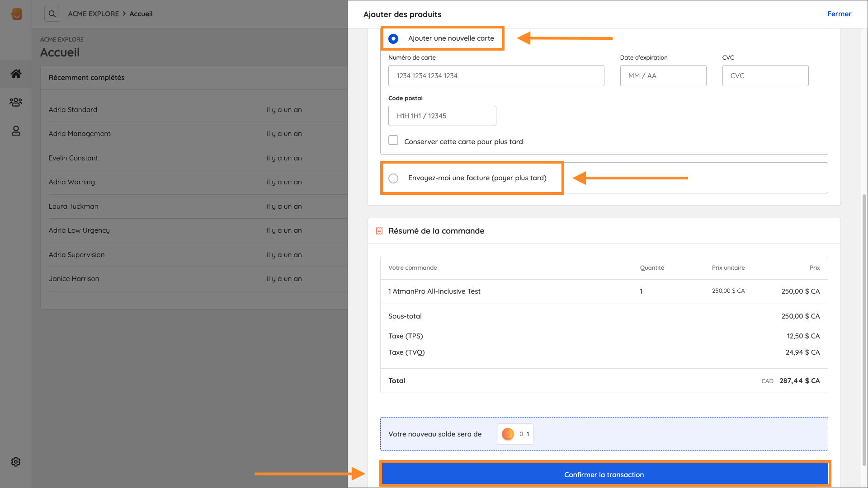Click the CVC input field

click(765, 75)
